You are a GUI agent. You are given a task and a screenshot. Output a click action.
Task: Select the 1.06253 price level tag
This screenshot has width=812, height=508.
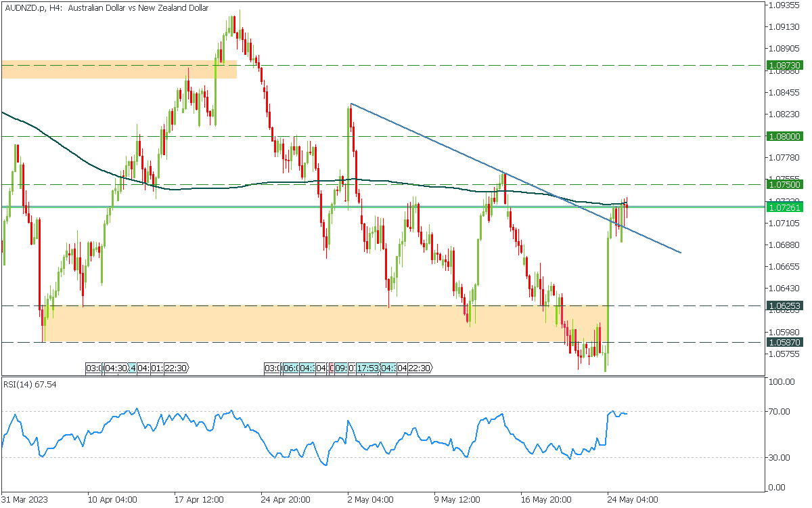(x=784, y=306)
